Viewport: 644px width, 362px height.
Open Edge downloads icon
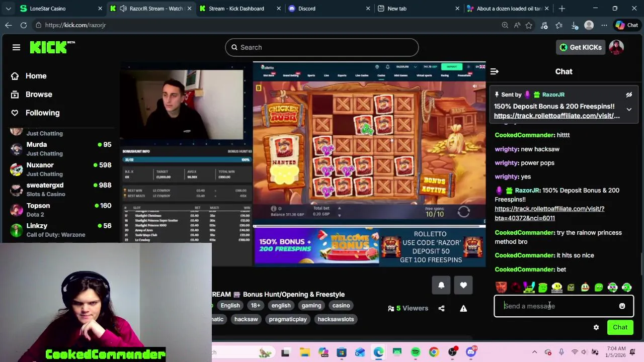point(574,25)
